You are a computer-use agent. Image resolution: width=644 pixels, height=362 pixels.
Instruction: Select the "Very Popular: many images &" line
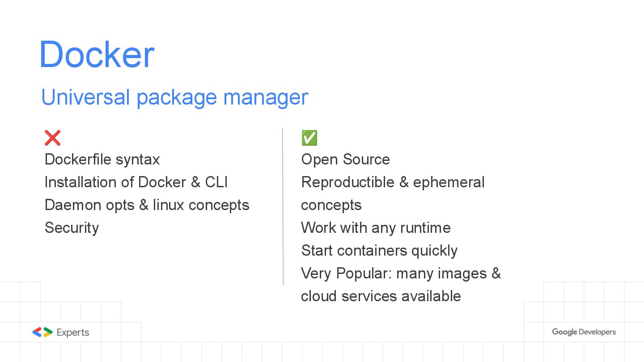pos(401,274)
